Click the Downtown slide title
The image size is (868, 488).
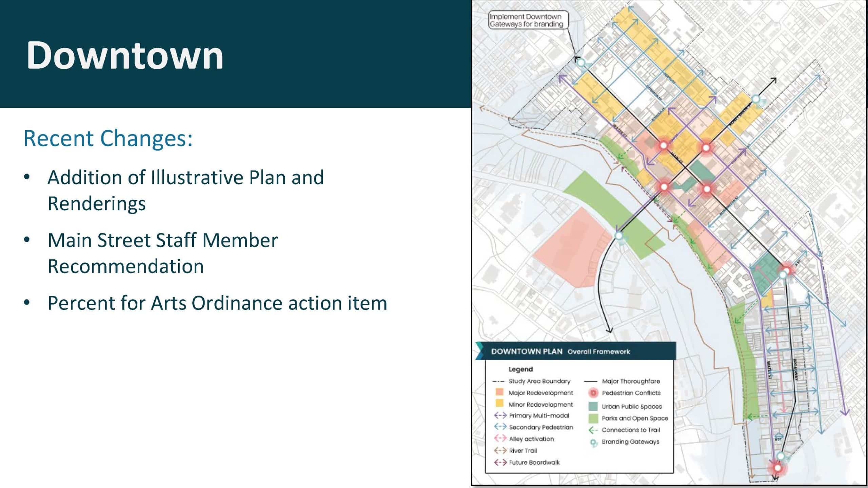tap(125, 55)
